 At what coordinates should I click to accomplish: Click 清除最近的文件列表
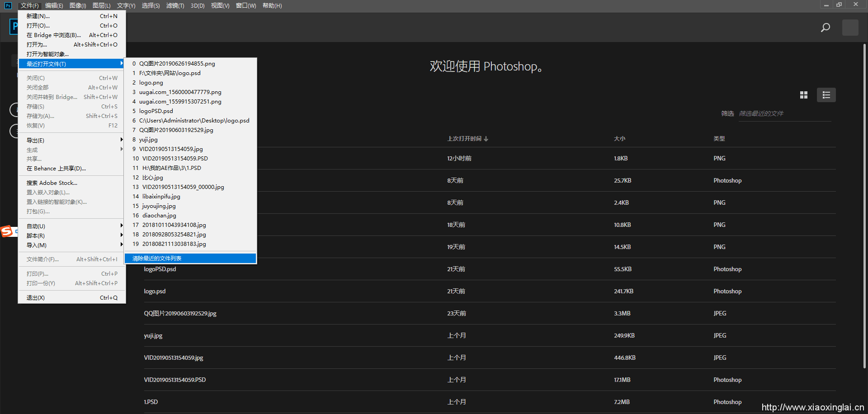click(x=190, y=258)
